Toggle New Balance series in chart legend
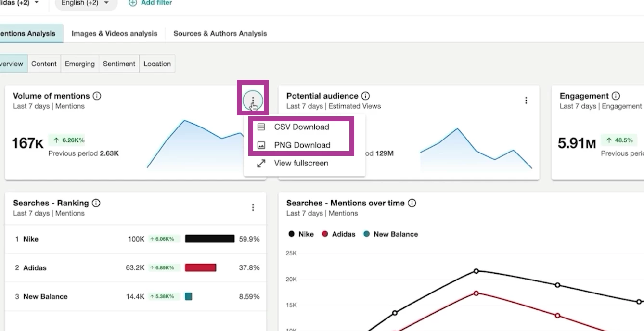The width and height of the screenshot is (644, 331). [391, 234]
